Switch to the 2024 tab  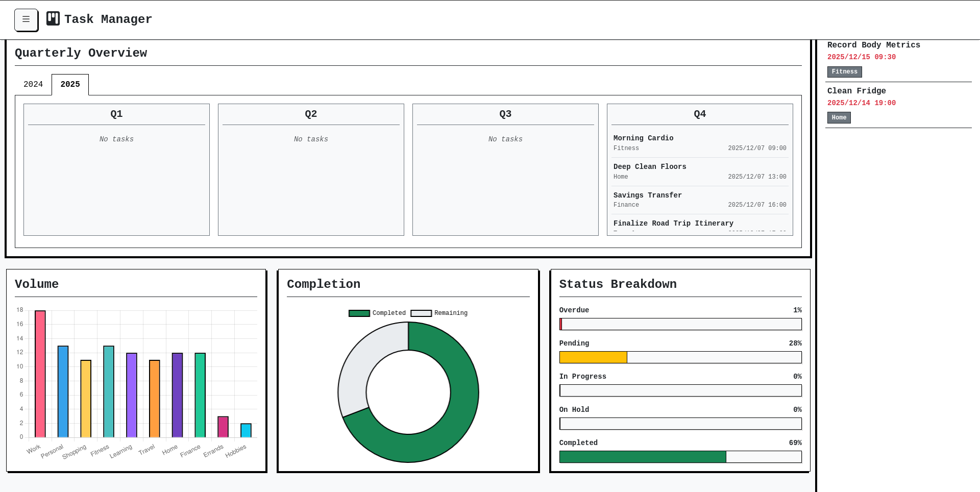click(33, 84)
